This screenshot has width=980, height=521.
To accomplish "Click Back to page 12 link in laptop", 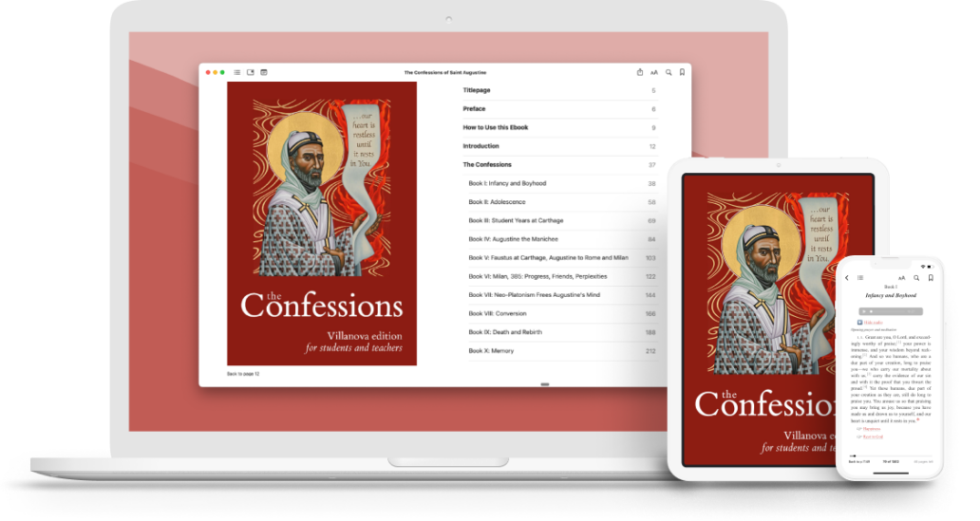I will click(x=243, y=374).
